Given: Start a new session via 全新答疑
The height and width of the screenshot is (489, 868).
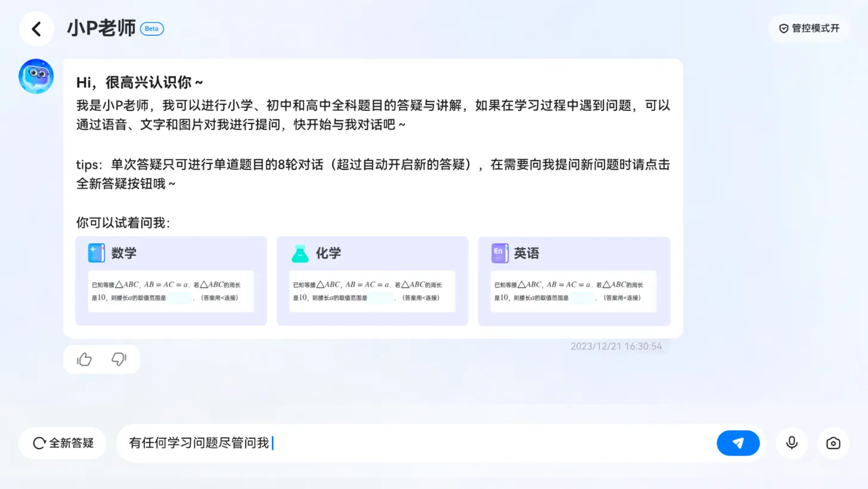Looking at the screenshot, I should click(x=62, y=443).
